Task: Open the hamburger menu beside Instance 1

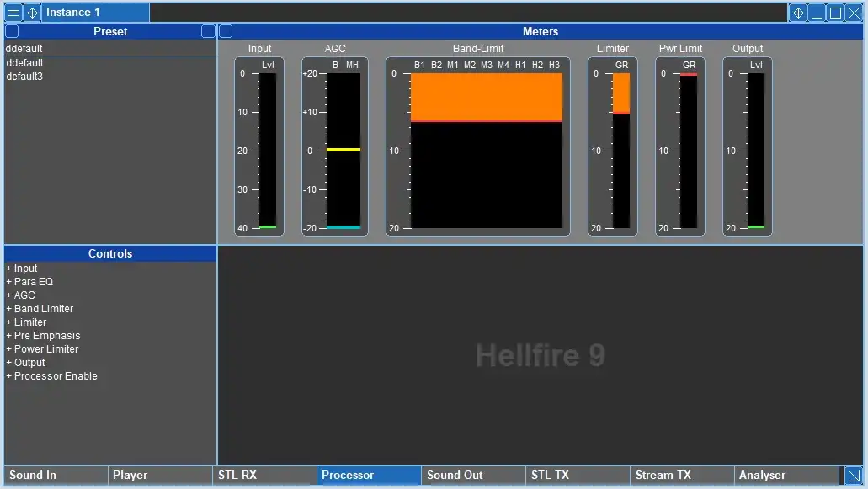Action: coord(13,13)
